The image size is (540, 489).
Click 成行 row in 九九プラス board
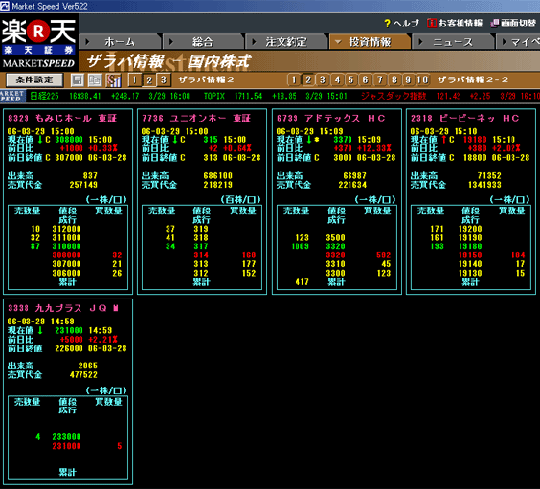tap(68, 410)
